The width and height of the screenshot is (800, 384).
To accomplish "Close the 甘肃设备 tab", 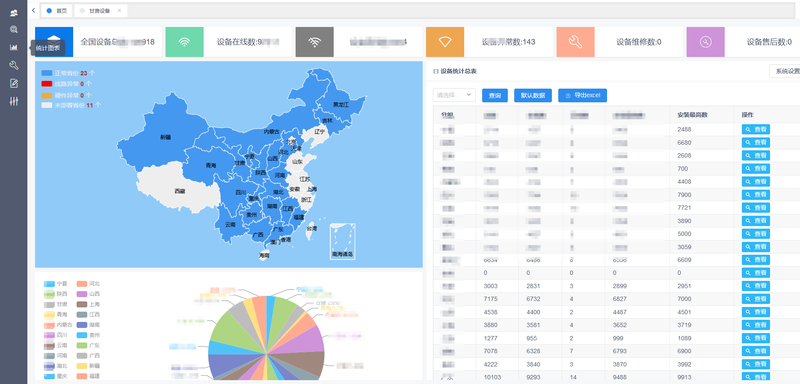I will [x=119, y=10].
